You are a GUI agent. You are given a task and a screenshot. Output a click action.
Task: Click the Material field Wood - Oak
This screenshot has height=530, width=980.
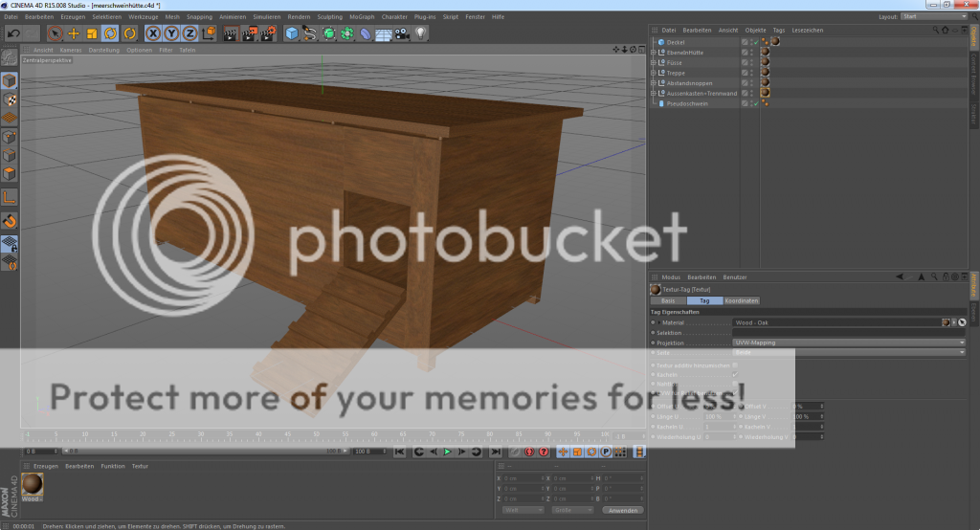point(836,322)
